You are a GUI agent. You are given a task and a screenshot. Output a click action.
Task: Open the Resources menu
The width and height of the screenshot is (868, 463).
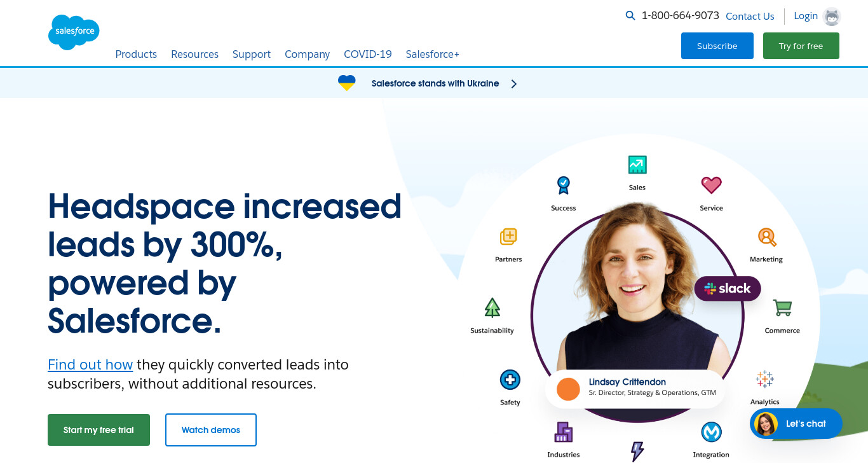pyautogui.click(x=194, y=54)
